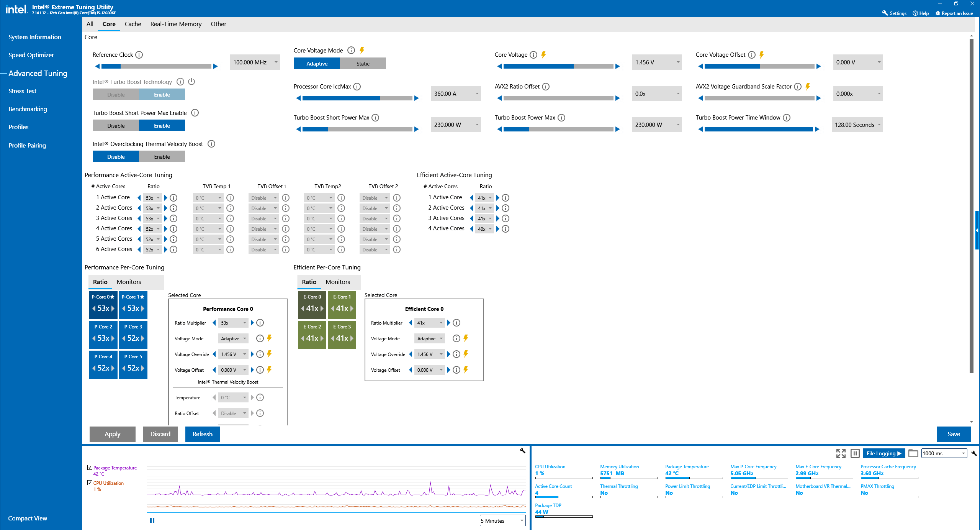Open monitor settings wrench icon above graph
The width and height of the screenshot is (980, 530).
(522, 451)
